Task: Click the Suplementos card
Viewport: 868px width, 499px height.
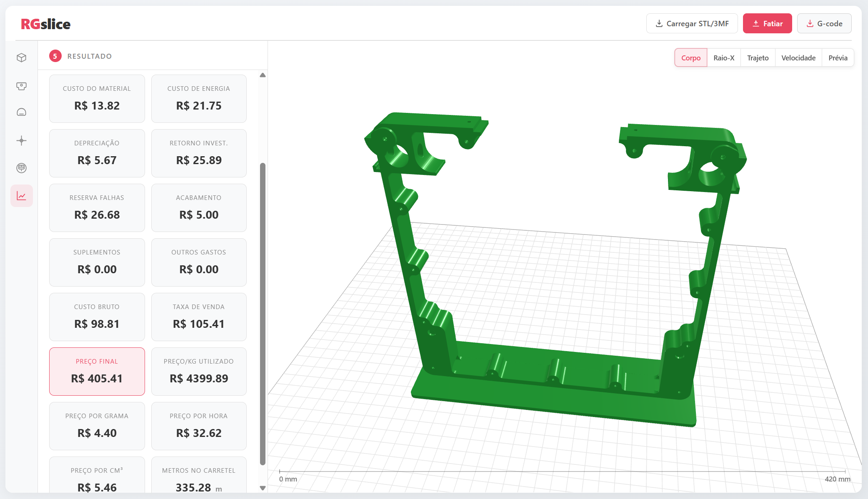Action: pos(97,262)
